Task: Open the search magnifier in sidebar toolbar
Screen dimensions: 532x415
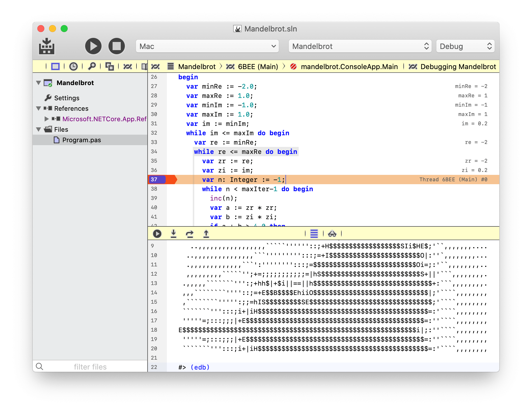Action: (92, 66)
